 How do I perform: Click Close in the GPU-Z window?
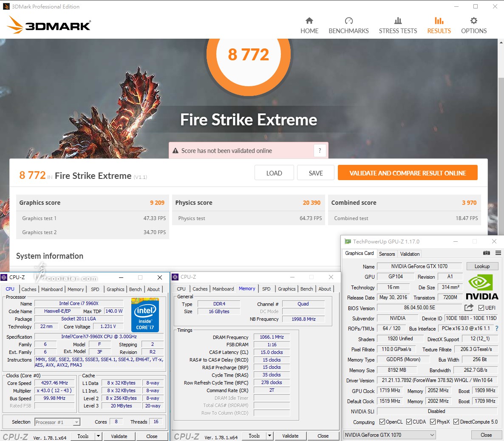pyautogui.click(x=486, y=435)
